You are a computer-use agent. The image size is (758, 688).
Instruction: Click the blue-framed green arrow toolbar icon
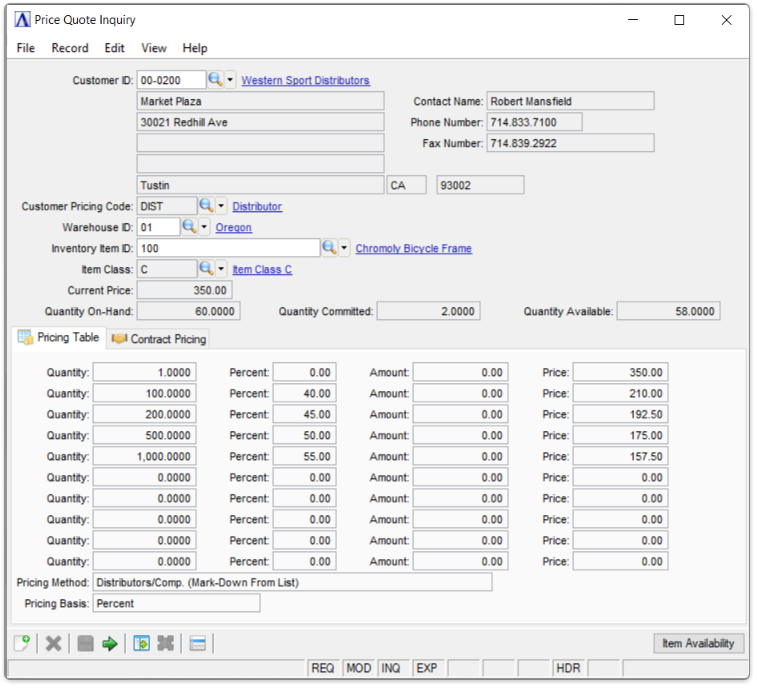point(141,643)
